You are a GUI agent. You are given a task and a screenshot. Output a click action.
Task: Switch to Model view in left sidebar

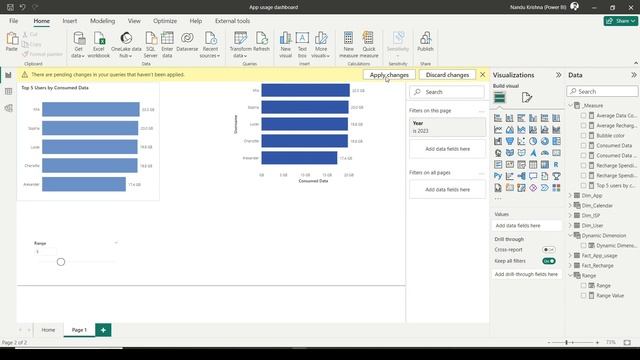tap(8, 108)
